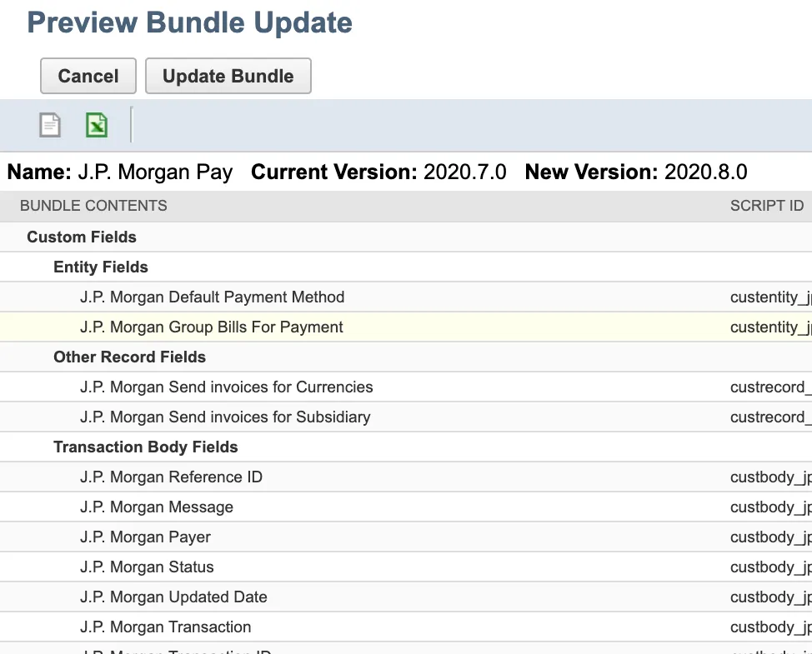
Task: Select J.P. Morgan Group Bills For Payment
Action: [x=406, y=327]
